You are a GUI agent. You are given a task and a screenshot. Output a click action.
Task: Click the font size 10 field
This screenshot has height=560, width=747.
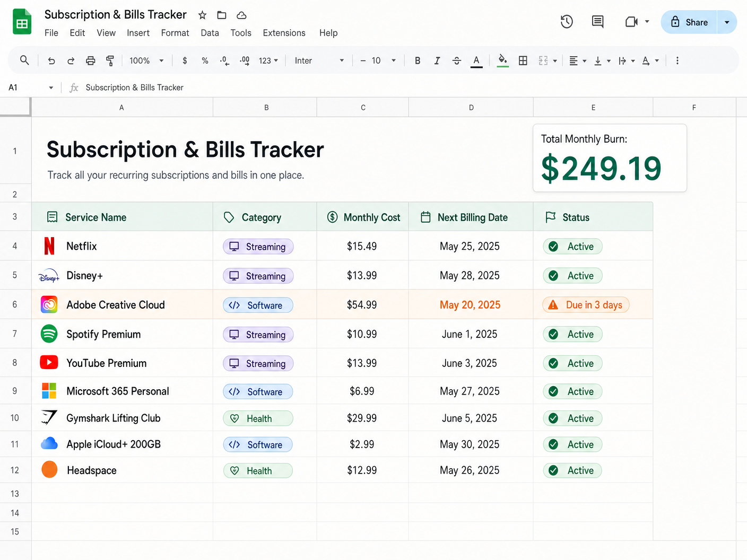[x=376, y=61]
